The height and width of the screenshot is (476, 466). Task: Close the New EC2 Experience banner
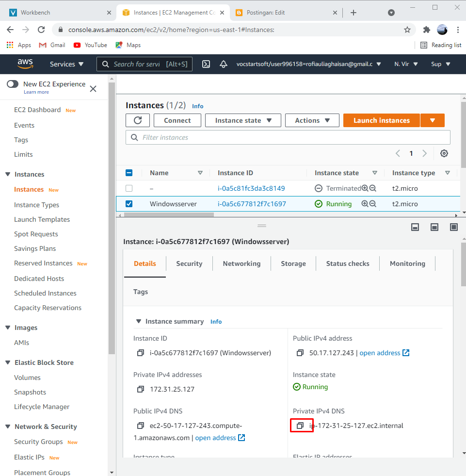[93, 89]
